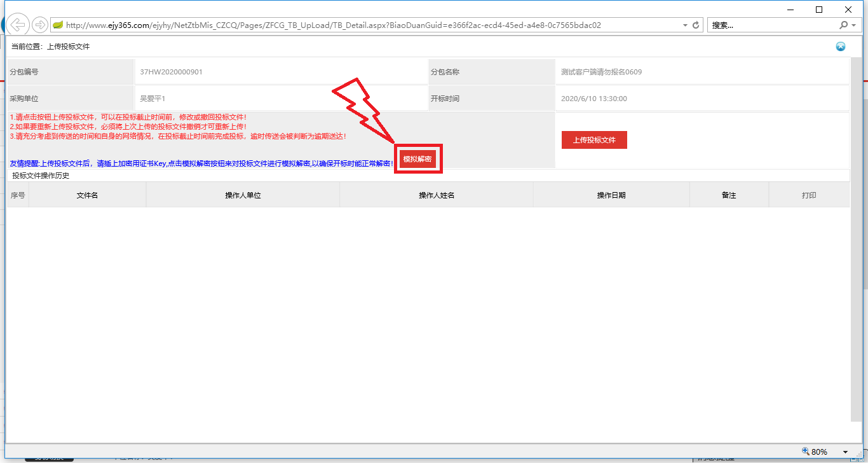Click the blue round icon at top right
The height and width of the screenshot is (463, 868).
(841, 46)
